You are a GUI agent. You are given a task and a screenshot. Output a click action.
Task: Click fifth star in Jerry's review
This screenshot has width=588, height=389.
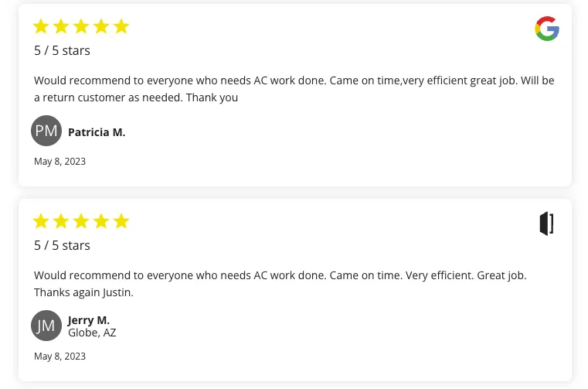pos(121,222)
